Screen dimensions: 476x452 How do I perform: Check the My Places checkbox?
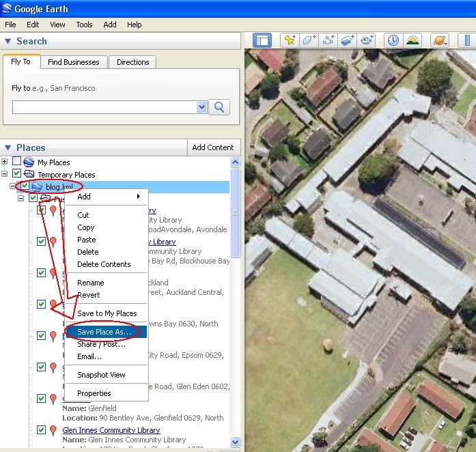(x=16, y=161)
